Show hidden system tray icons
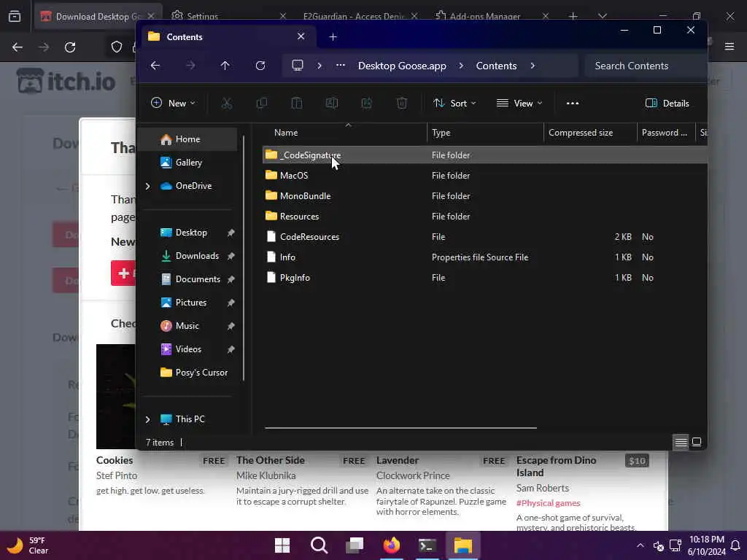Viewport: 747px width, 560px height. (x=640, y=545)
